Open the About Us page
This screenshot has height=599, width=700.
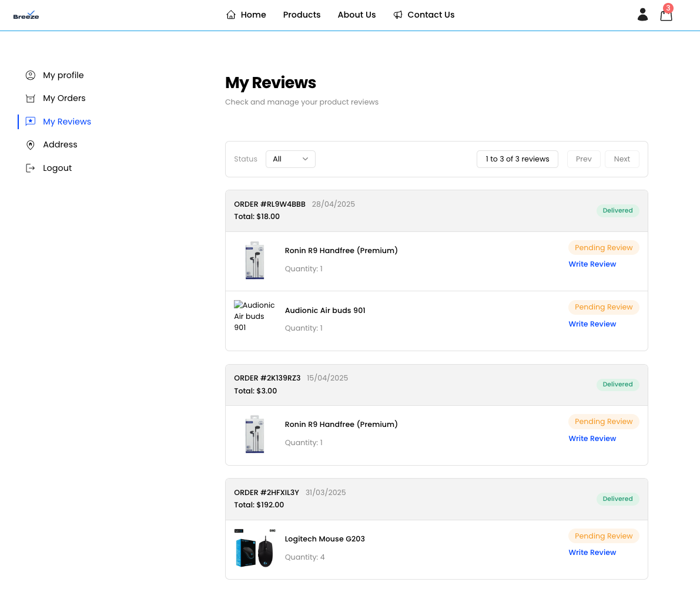357,15
